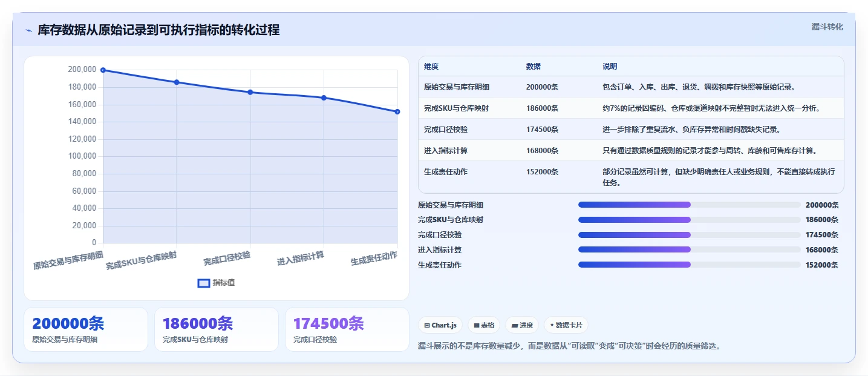This screenshot has height=376, width=868.
Task: Select the 数据卡片 tag chip
Action: (x=566, y=325)
